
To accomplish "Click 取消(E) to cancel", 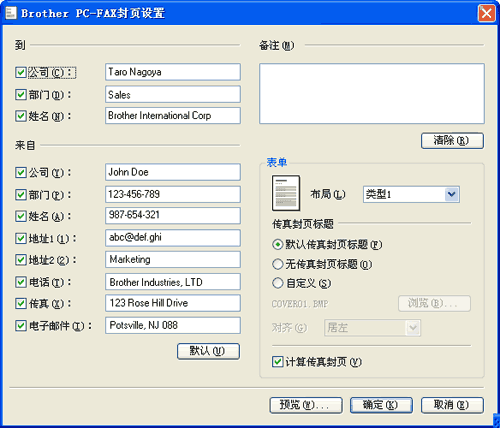I will pyautogui.click(x=452, y=405).
